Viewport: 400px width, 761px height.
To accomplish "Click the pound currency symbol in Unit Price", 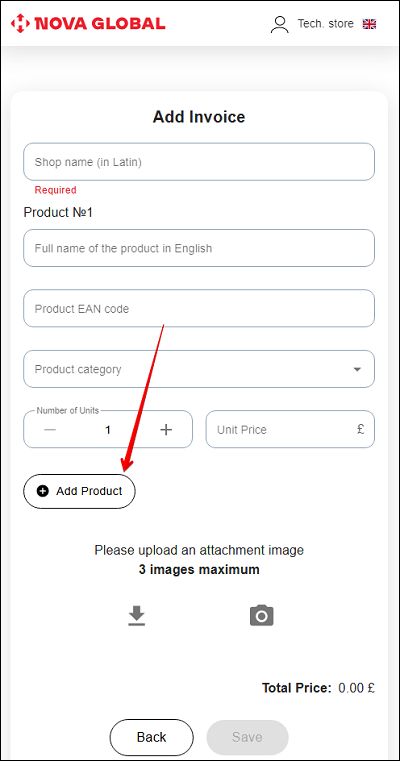I will [x=361, y=429].
